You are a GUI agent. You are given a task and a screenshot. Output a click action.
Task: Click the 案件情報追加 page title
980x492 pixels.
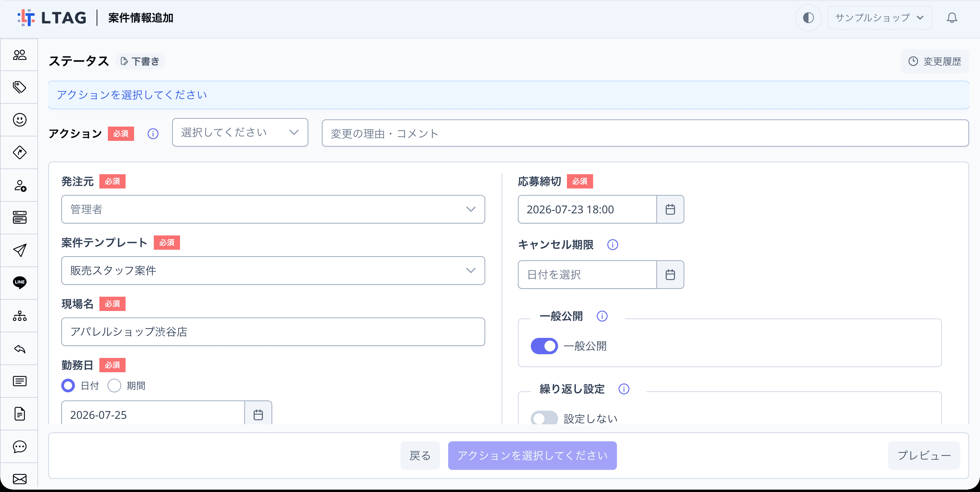141,18
